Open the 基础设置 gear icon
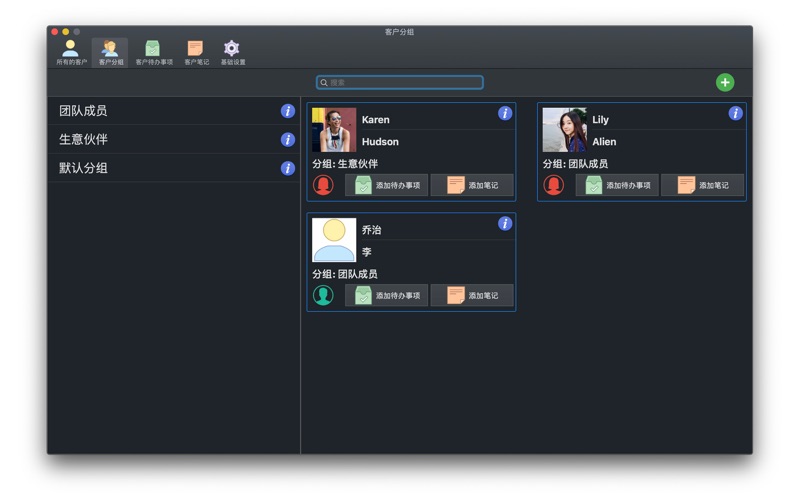 click(232, 52)
